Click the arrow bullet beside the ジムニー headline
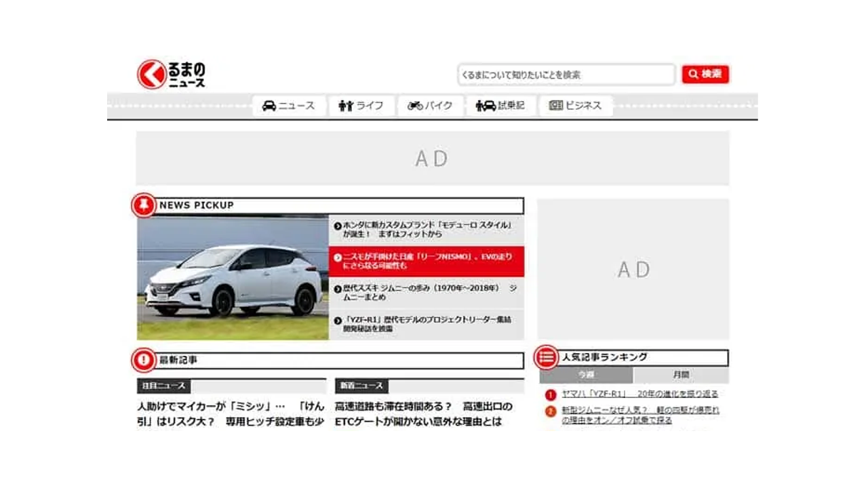The width and height of the screenshot is (868, 488). [338, 289]
